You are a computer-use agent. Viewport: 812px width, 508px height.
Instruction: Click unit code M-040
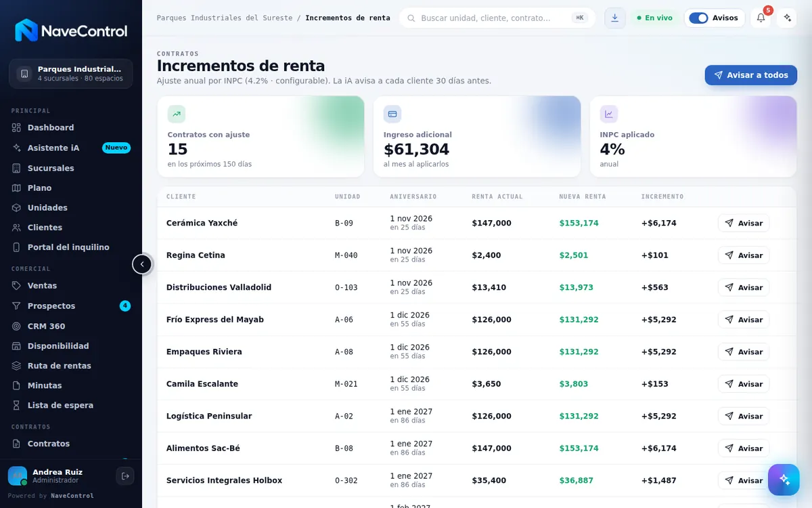pos(346,255)
